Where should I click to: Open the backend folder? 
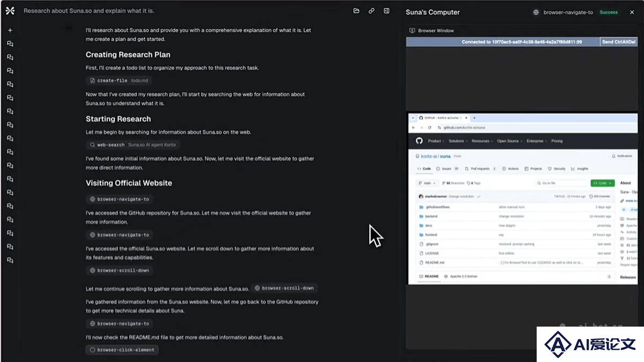pos(431,216)
